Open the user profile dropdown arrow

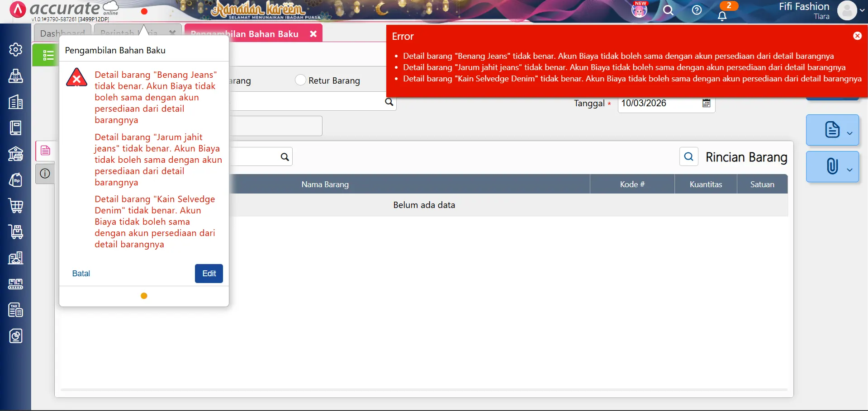tap(862, 10)
